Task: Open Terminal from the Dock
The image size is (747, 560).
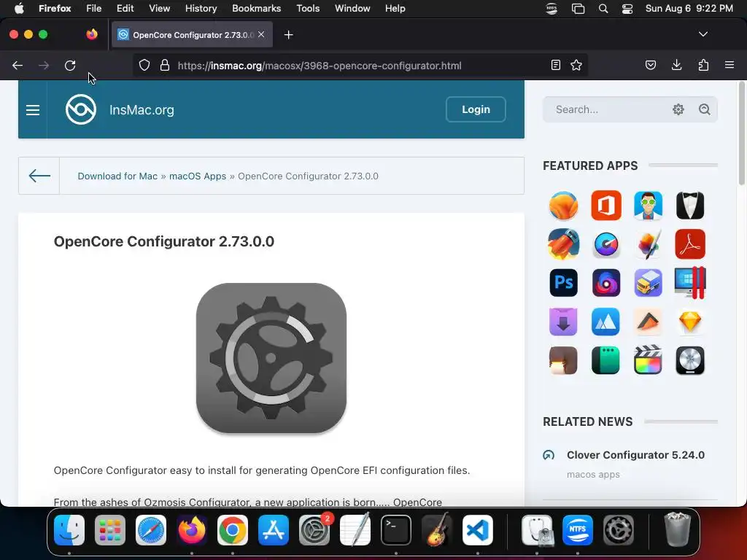Action: point(396,529)
